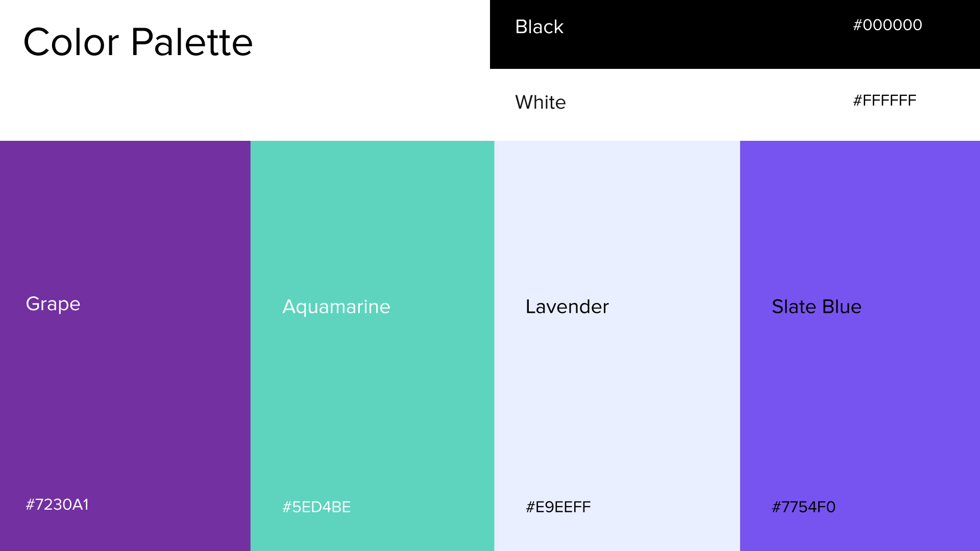The height and width of the screenshot is (551, 980).
Task: Pick the Lavender color swatch
Action: pos(617,398)
